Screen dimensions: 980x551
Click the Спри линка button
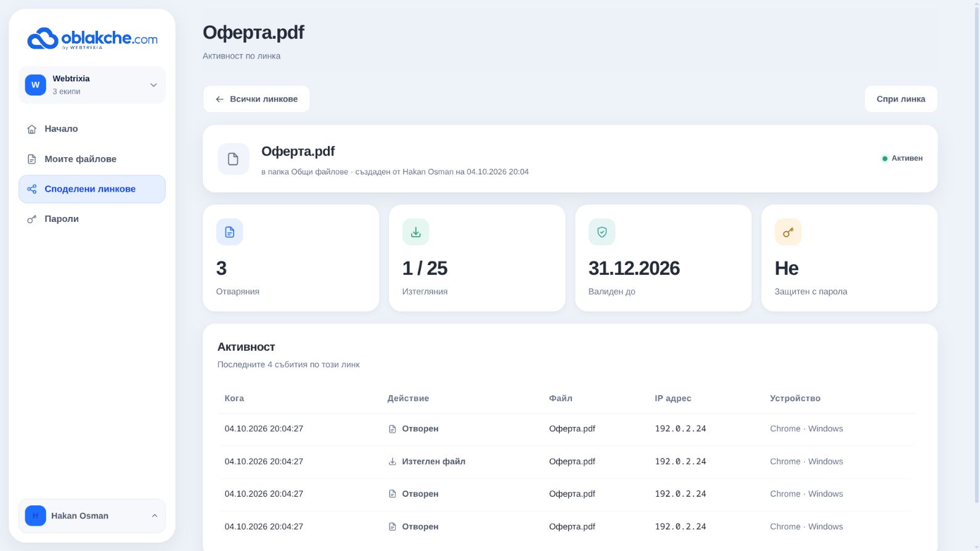coord(900,99)
